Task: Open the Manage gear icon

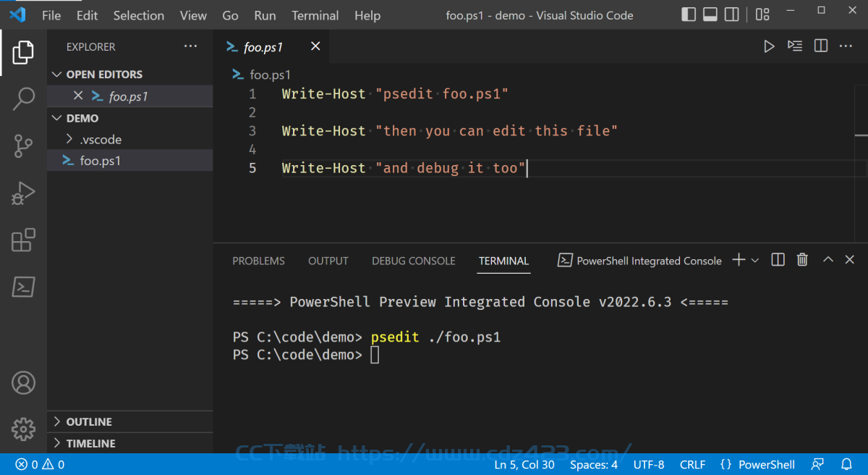Action: pyautogui.click(x=23, y=429)
